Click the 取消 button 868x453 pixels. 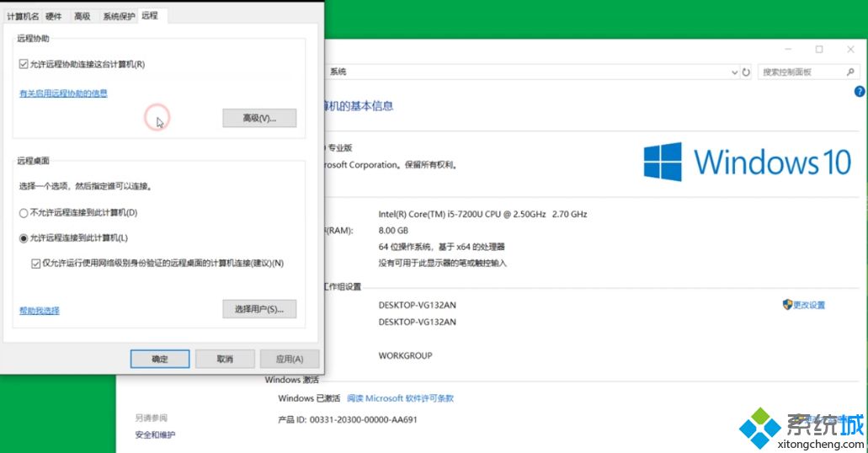[x=225, y=359]
